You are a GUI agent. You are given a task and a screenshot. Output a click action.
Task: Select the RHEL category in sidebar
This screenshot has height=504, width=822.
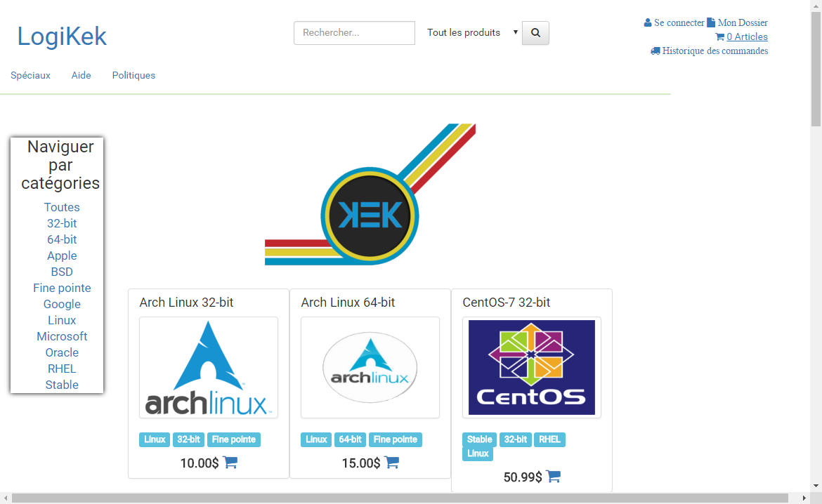(62, 369)
